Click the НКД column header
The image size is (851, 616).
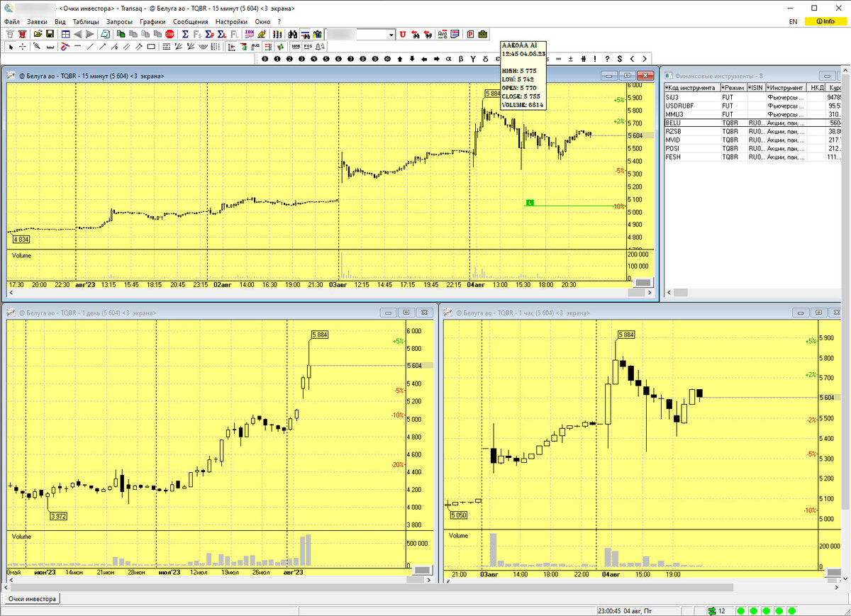(817, 87)
